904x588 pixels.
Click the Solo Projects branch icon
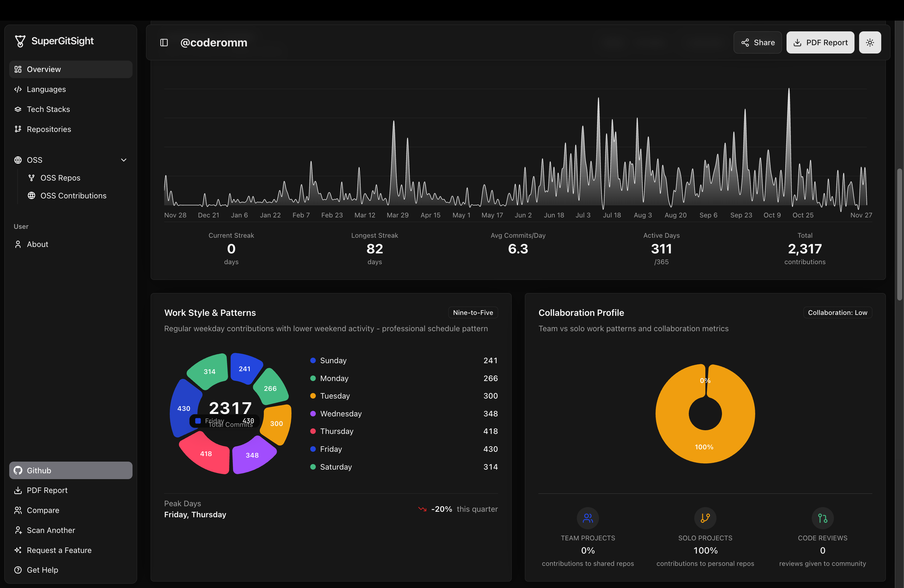(705, 518)
